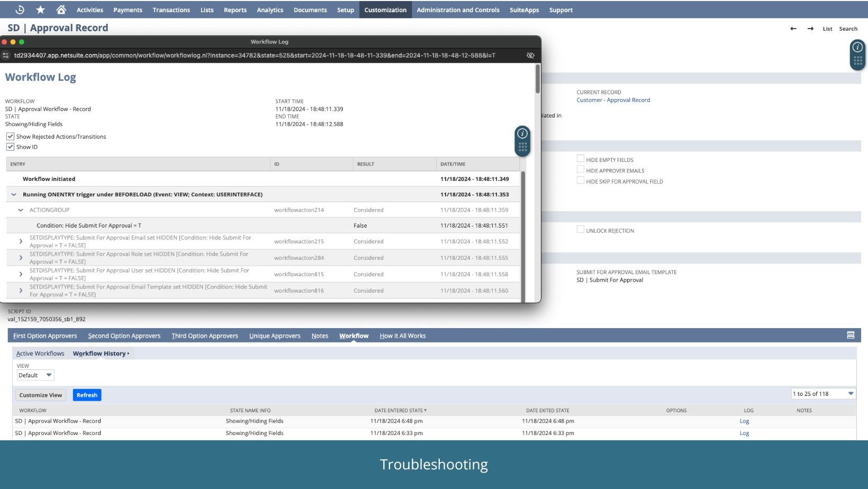The height and width of the screenshot is (489, 868).
Task: Open the Customer - Approval Record link
Action: coord(613,100)
